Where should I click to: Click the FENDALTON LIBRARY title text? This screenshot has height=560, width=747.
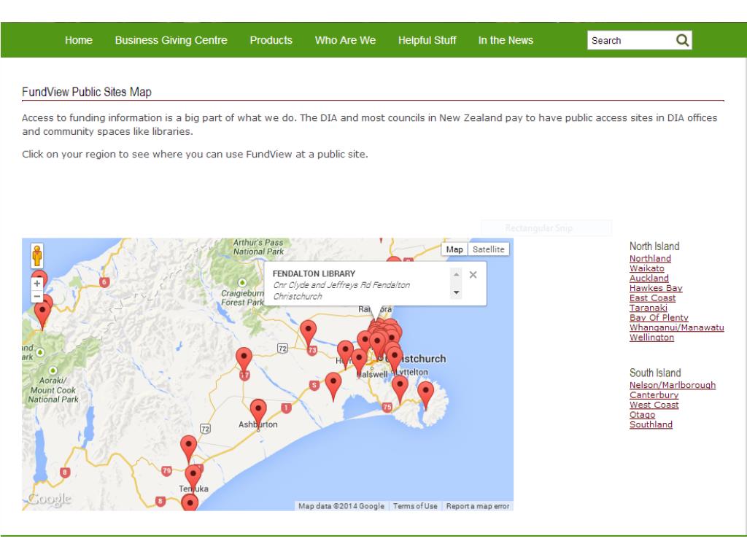click(314, 274)
